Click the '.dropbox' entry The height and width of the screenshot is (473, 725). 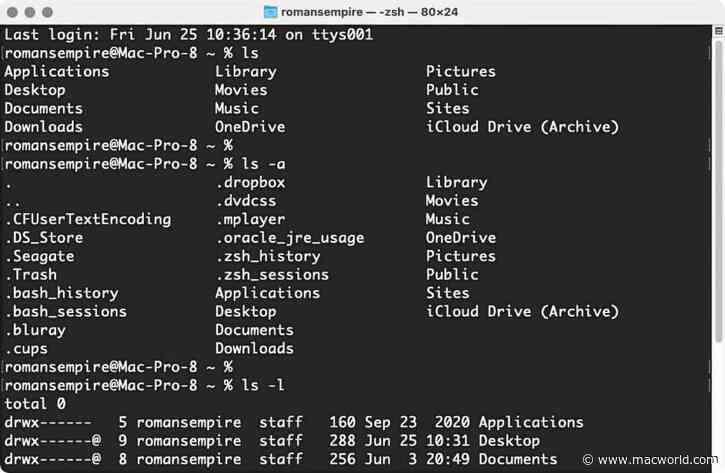[x=250, y=182]
